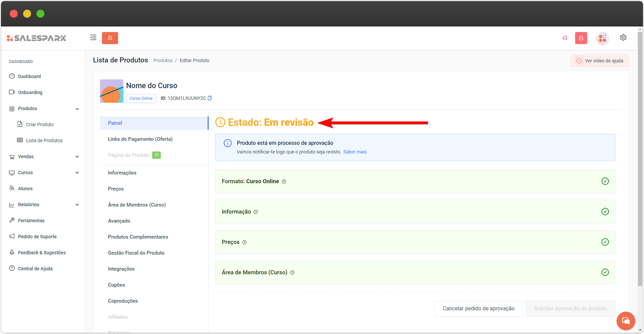The image size is (644, 334).
Task: Expand the Relatórios sidebar menu
Action: click(77, 205)
